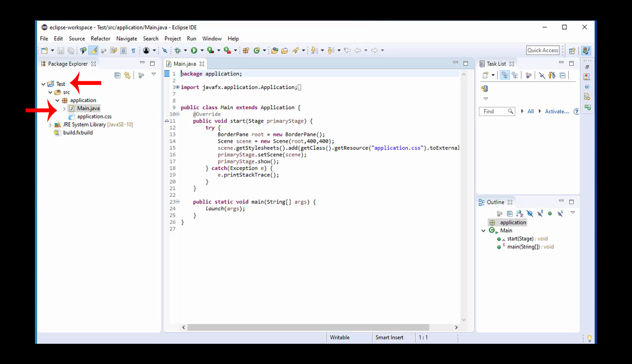Click the Collapse All icon in Package Explorer
This screenshot has height=364, width=632.
(x=118, y=75)
